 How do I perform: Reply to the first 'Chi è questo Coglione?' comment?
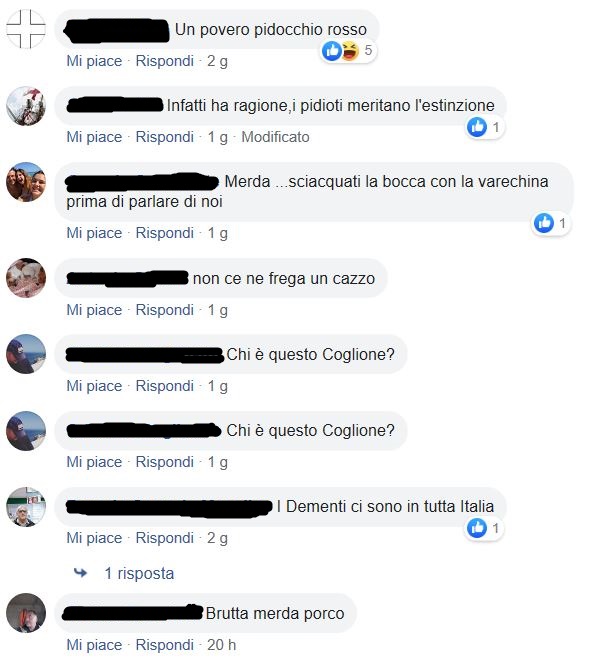tap(165, 386)
